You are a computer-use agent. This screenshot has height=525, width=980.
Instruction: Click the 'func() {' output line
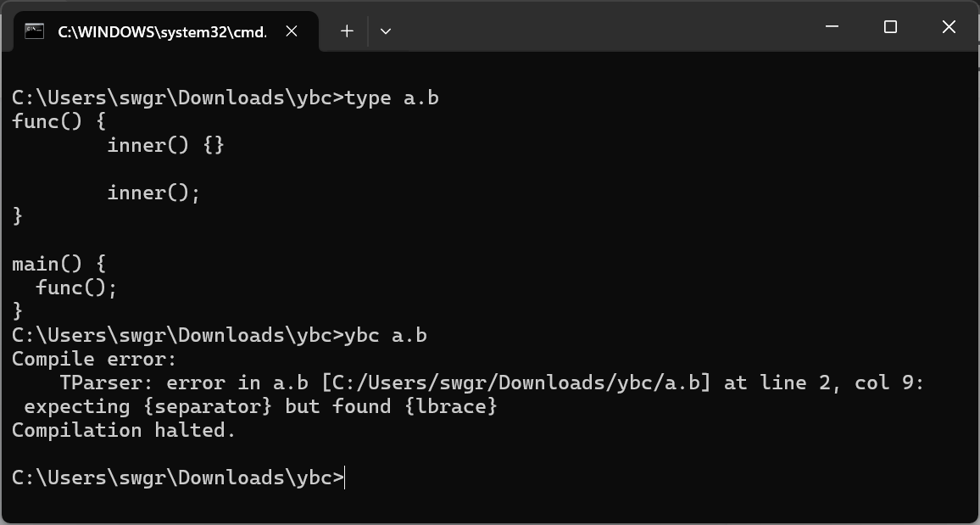coord(59,122)
